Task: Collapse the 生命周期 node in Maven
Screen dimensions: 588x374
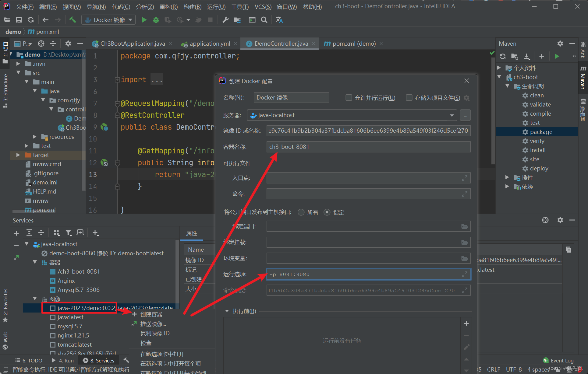Action: 507,86
